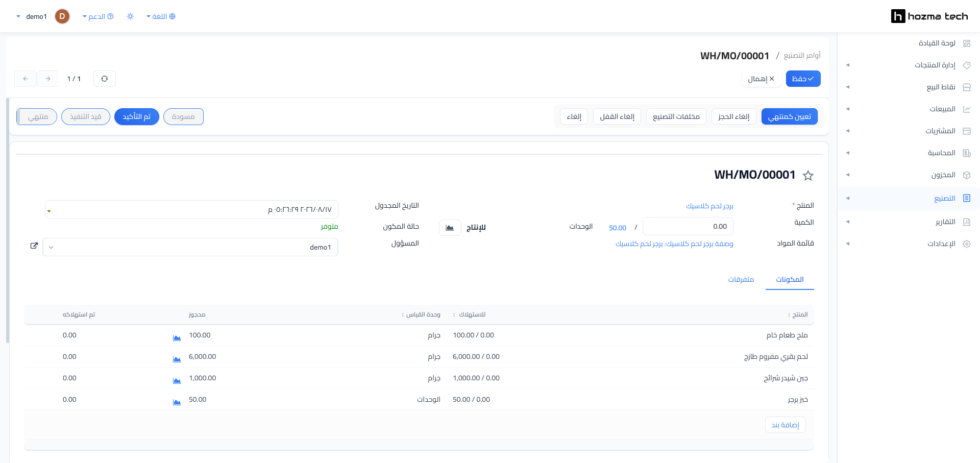This screenshot has height=463, width=980.
Task: Open وصفة برجر لحم كلاسيك BOM link
Action: (674, 244)
